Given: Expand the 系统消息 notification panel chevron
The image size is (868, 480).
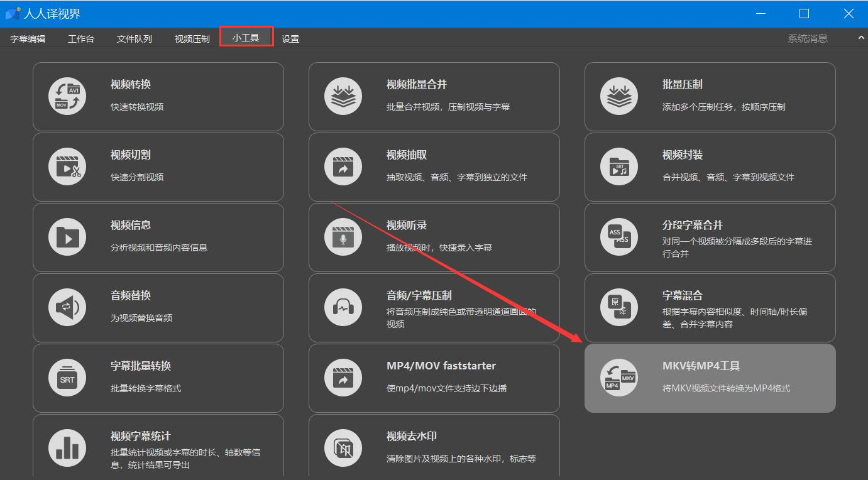Looking at the screenshot, I should coord(860,38).
